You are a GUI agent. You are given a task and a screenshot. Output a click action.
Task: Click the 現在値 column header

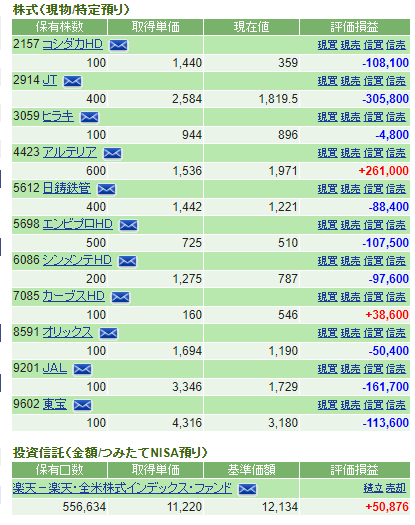point(252,27)
